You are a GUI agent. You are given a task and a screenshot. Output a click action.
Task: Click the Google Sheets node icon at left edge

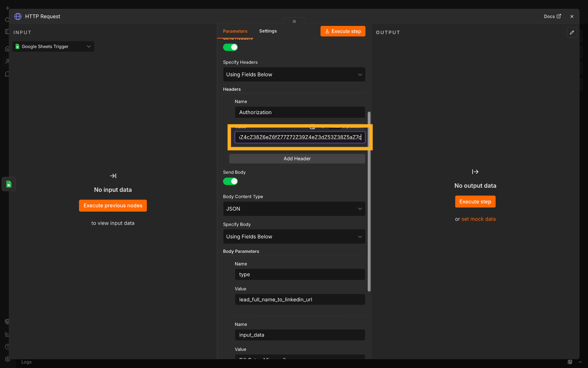pyautogui.click(x=9, y=184)
